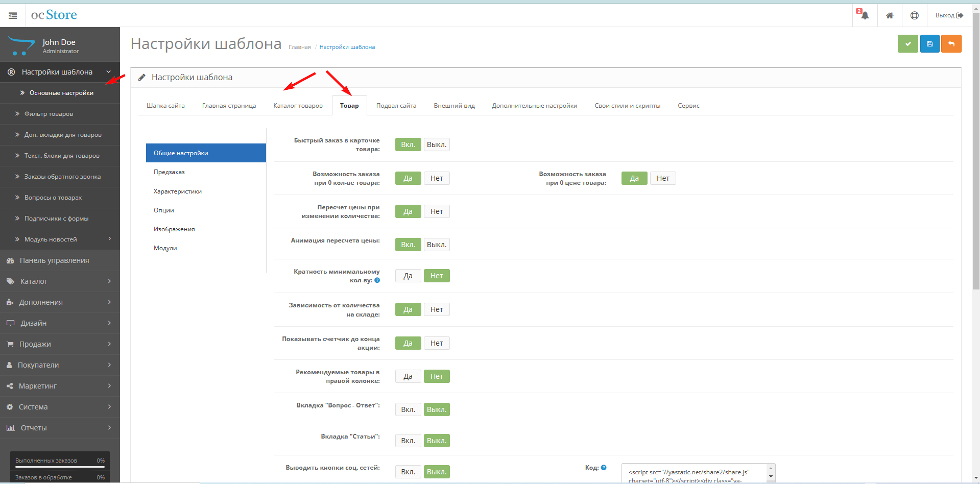Click the Маркетинг share icon
The width and height of the screenshot is (980, 484).
pos(10,386)
